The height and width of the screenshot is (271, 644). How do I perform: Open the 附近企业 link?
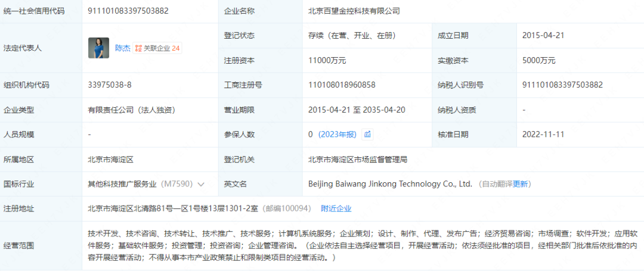point(336,208)
